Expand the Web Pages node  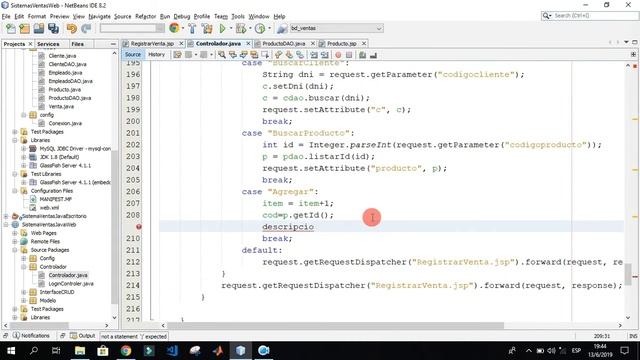click(15, 233)
